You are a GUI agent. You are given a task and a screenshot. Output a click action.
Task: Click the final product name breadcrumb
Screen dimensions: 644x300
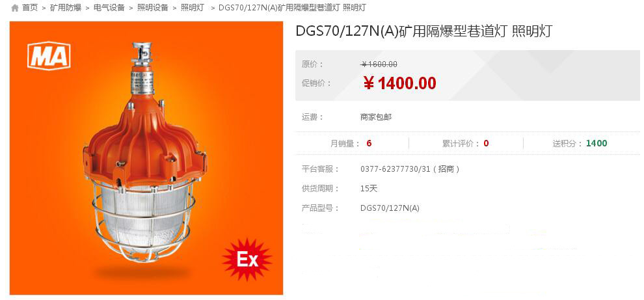[292, 7]
